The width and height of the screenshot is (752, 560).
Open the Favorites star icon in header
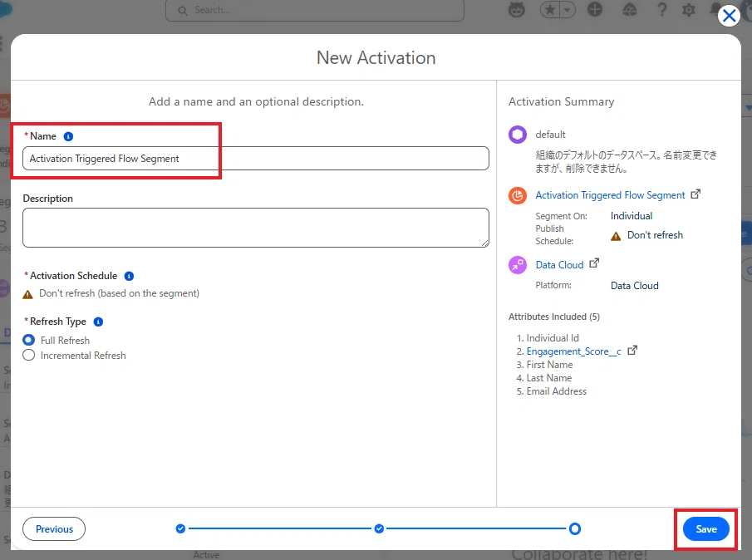549,10
